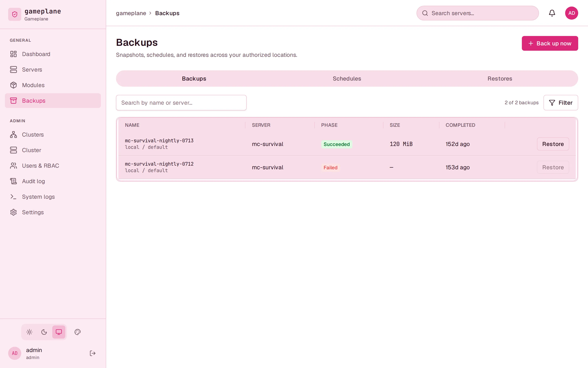Image resolution: width=588 pixels, height=368 pixels.
Task: Click the AD avatar in the header
Action: [x=571, y=13]
